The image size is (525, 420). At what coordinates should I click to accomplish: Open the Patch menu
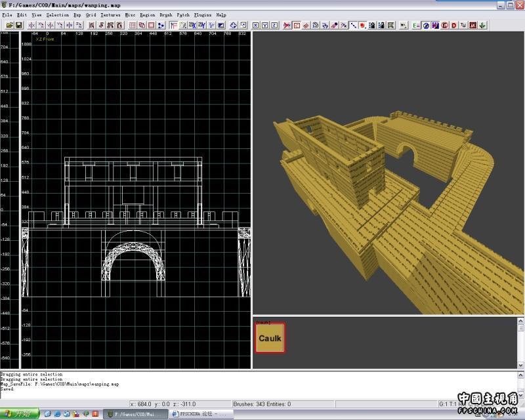pos(183,14)
